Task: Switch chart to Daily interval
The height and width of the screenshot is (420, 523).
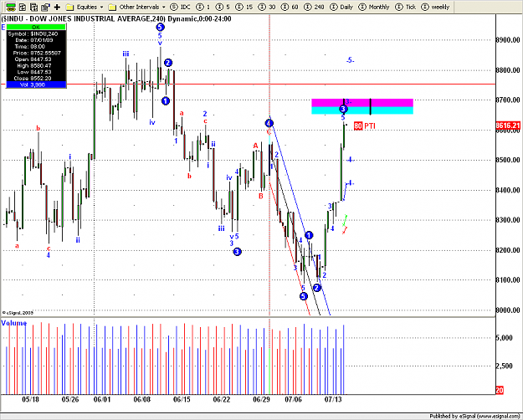Action: tap(341, 7)
